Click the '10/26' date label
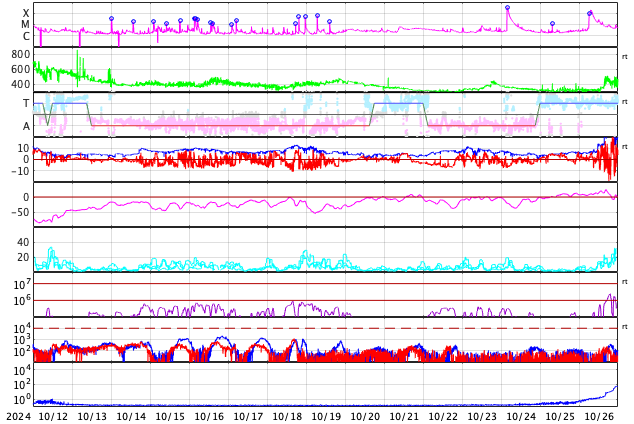Image resolution: width=634 pixels, height=424 pixels. click(600, 416)
